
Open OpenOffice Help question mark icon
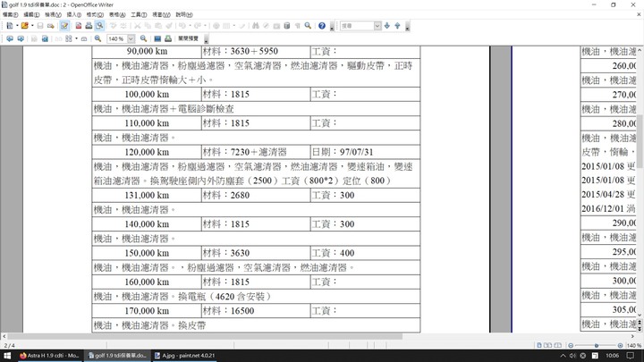click(322, 26)
